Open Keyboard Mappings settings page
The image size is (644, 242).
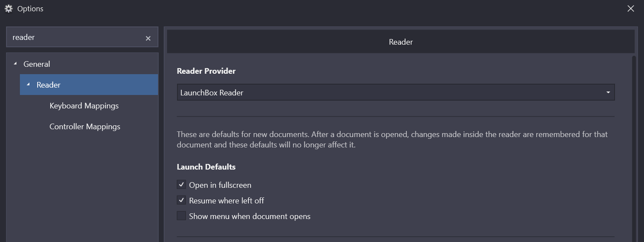84,105
